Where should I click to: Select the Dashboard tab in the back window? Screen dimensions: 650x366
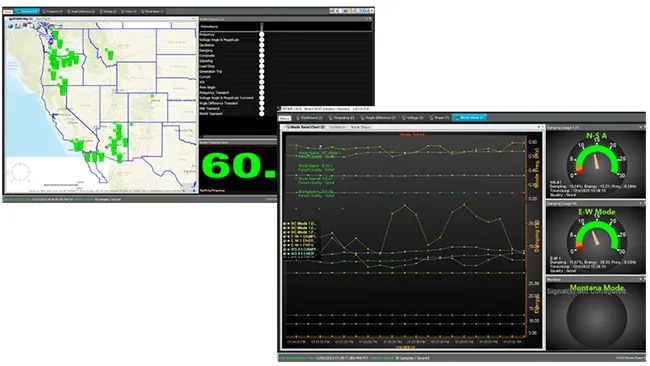pyautogui.click(x=27, y=12)
